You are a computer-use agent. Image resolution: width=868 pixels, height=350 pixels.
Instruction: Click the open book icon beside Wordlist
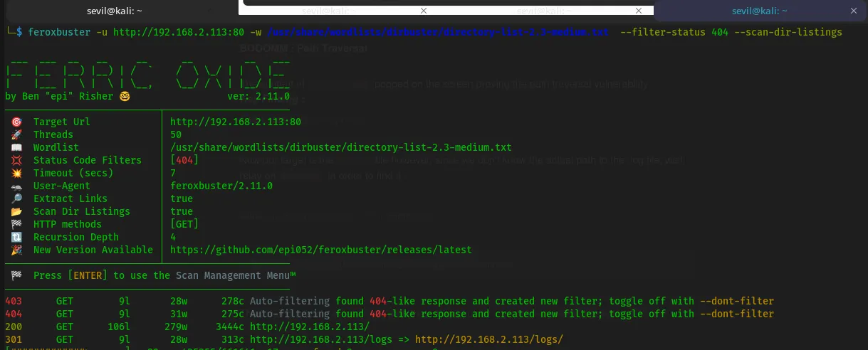coord(17,147)
